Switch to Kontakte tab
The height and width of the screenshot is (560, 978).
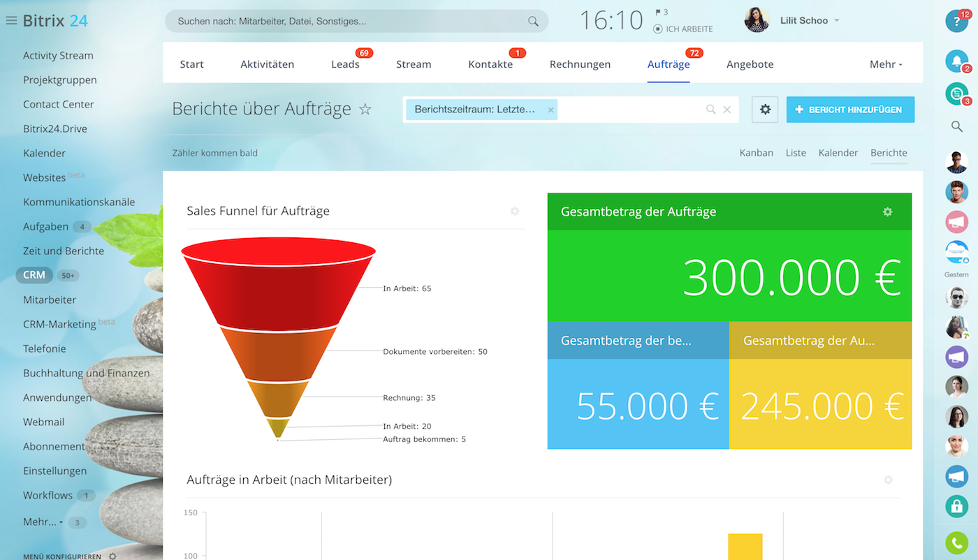[x=490, y=64]
